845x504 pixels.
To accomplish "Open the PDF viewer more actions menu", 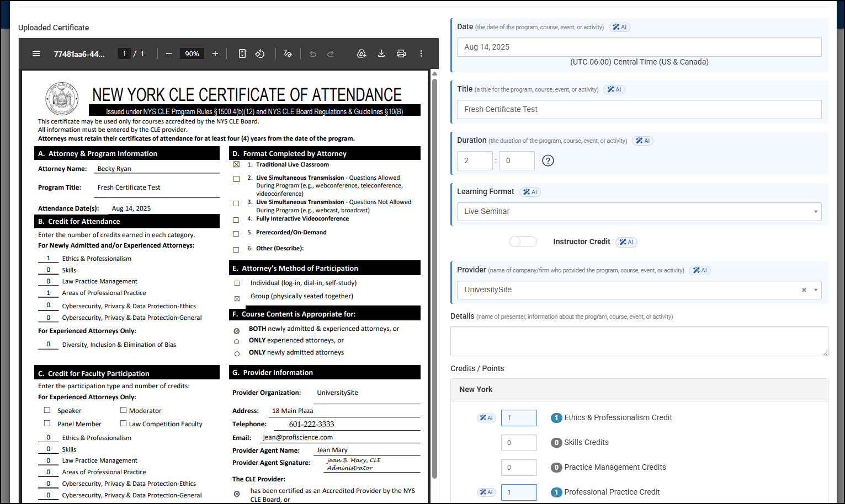I will click(421, 53).
